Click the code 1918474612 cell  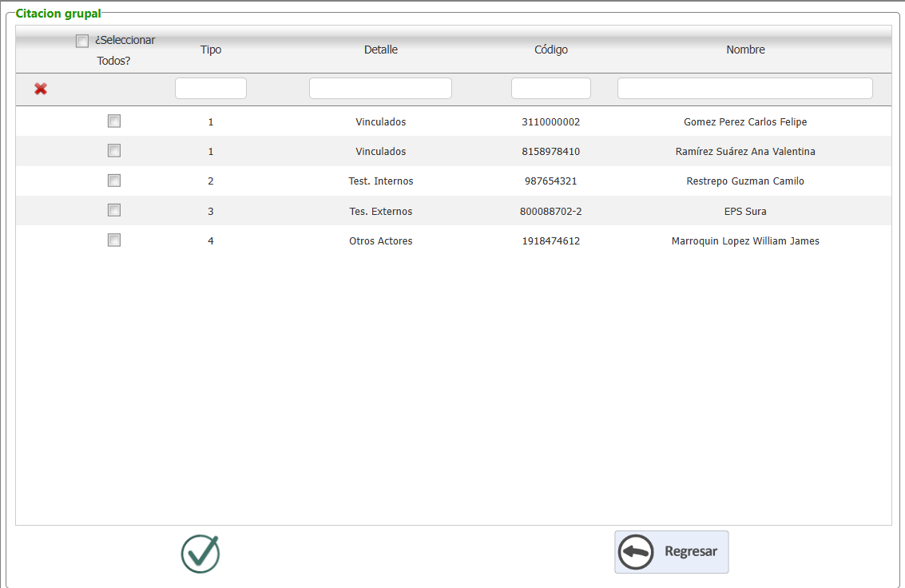[550, 241]
